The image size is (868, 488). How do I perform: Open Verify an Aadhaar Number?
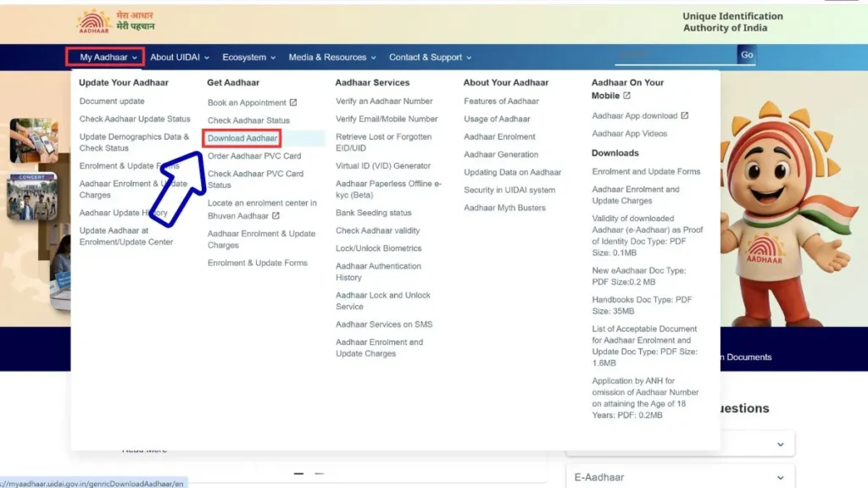pos(384,102)
